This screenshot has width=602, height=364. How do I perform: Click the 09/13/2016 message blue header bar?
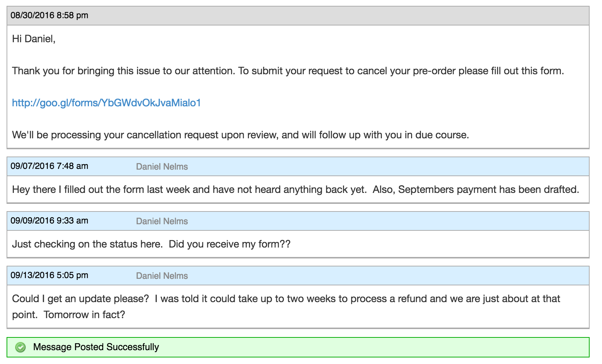298,276
